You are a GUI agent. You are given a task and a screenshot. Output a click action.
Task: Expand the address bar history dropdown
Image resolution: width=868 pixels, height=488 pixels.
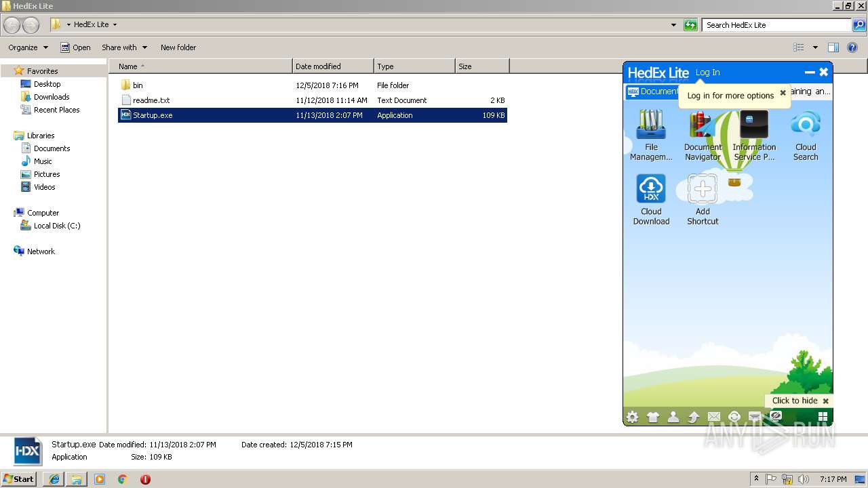pos(673,25)
